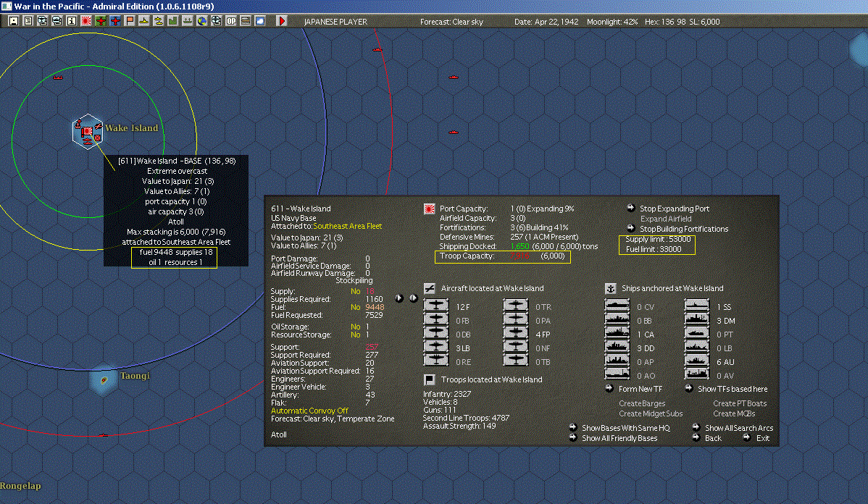This screenshot has width=868, height=504.
Task: Click 'Fuel limit: 33000' value
Action: pos(654,249)
